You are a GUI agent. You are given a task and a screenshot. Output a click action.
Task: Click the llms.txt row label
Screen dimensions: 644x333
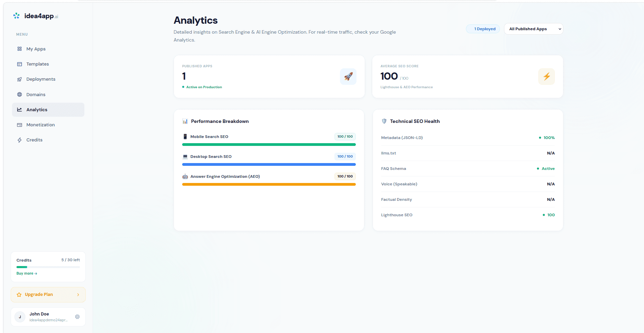coord(388,153)
